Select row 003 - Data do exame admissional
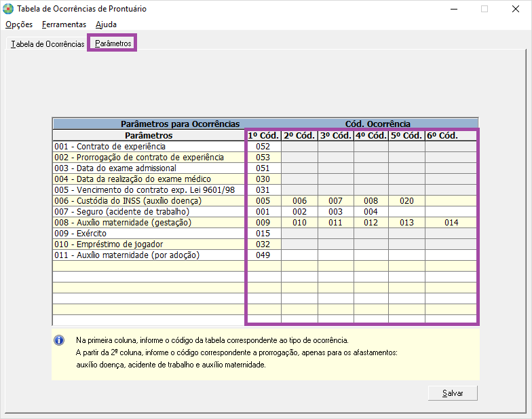 pyautogui.click(x=149, y=168)
